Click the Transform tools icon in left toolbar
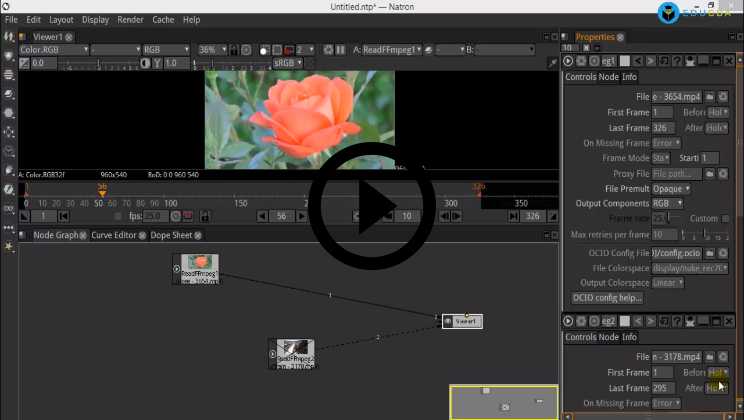The image size is (744, 420). tap(9, 131)
